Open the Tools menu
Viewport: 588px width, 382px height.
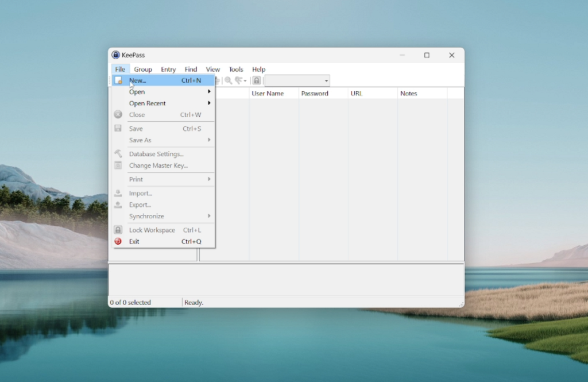[236, 69]
